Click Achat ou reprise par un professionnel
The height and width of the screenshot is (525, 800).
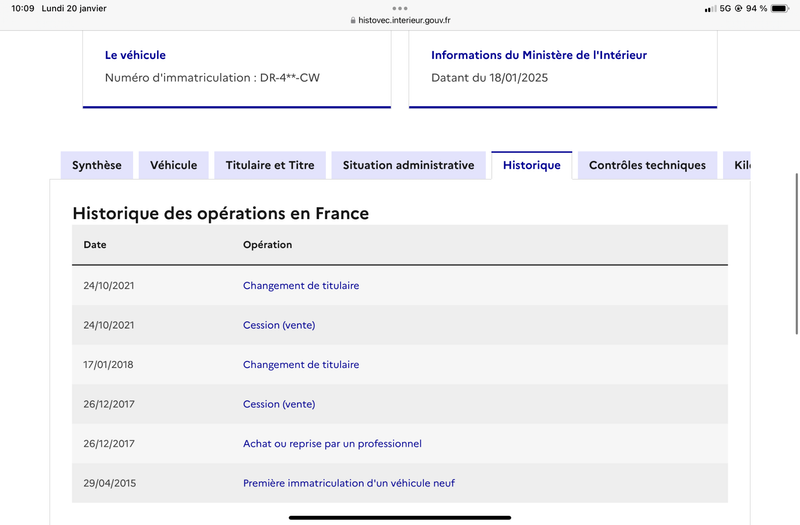tap(332, 444)
